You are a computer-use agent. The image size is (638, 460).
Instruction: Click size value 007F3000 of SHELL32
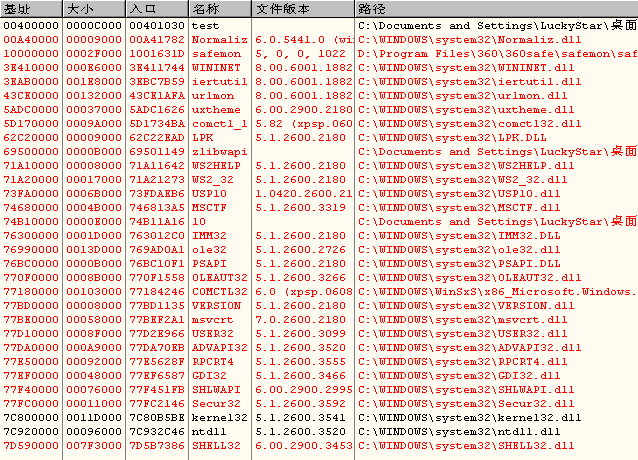94,445
